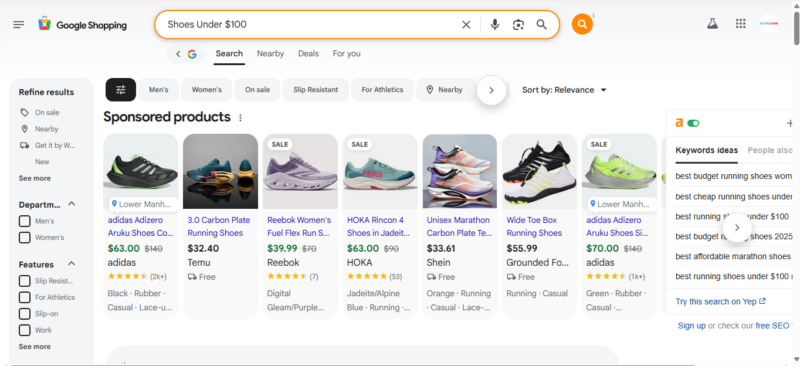800x366 pixels.
Task: Select the New filter in Refine results
Action: point(42,162)
